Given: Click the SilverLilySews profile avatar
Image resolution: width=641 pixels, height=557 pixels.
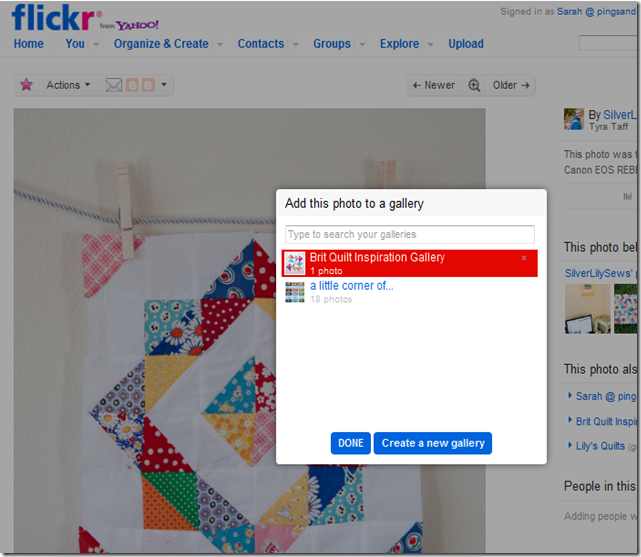Looking at the screenshot, I should (x=574, y=120).
